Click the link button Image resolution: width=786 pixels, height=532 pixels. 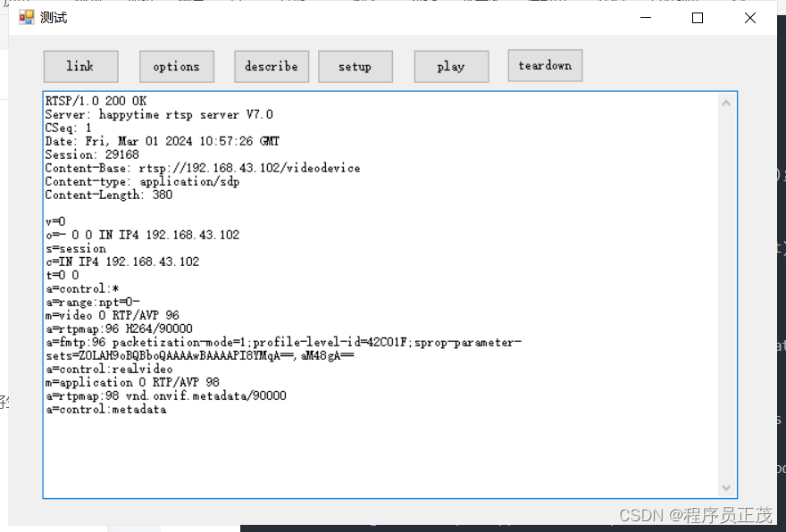tap(80, 66)
